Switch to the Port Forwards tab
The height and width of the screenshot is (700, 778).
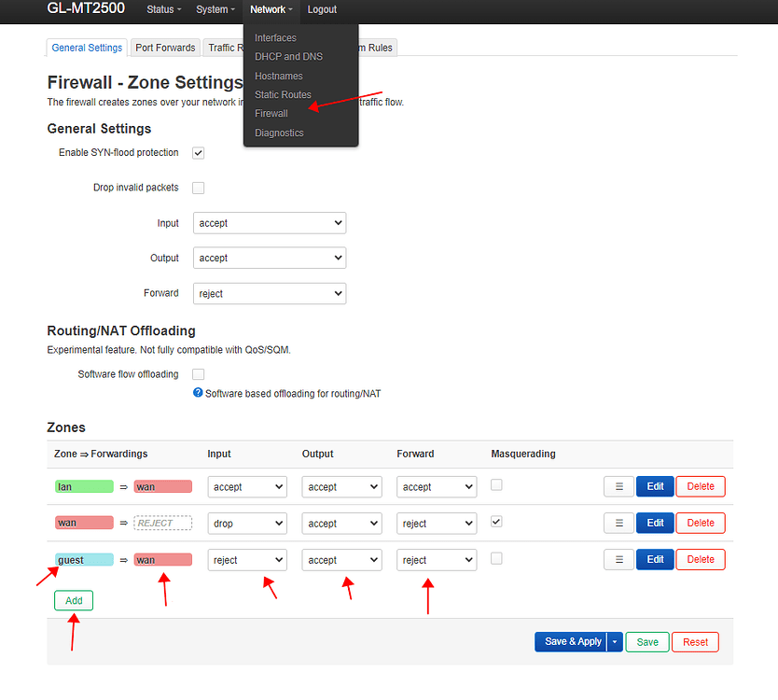(x=164, y=47)
